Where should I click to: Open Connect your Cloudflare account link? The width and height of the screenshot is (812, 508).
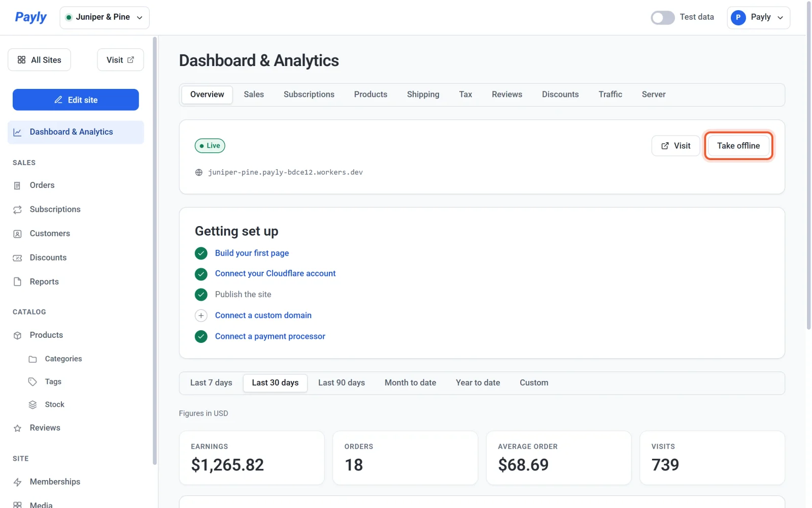pyautogui.click(x=275, y=273)
